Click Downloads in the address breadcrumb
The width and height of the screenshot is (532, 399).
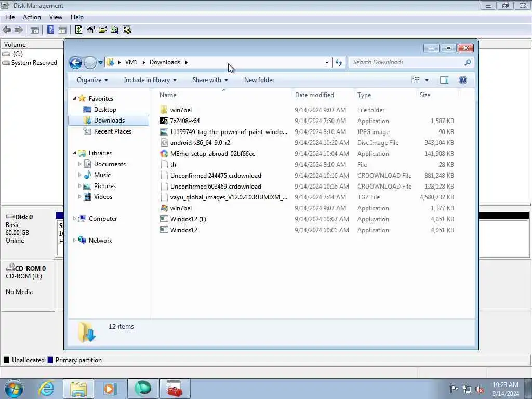point(165,62)
